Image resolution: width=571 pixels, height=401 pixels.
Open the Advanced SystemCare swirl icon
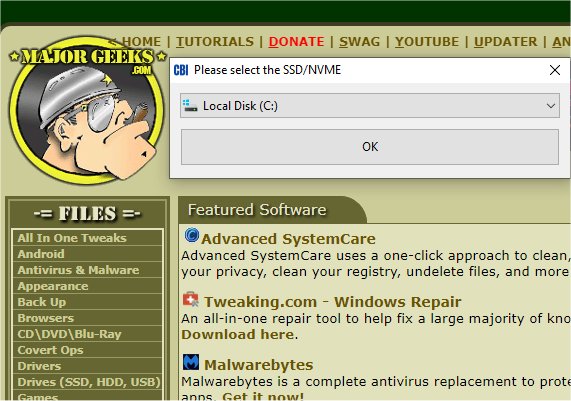pyautogui.click(x=191, y=235)
